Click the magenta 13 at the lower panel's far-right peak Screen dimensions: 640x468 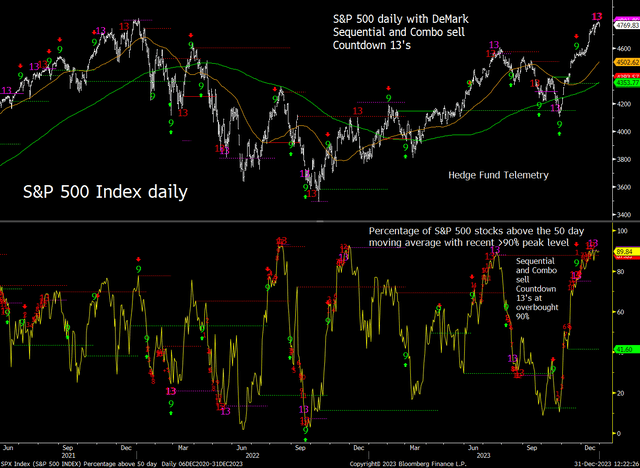click(x=592, y=243)
